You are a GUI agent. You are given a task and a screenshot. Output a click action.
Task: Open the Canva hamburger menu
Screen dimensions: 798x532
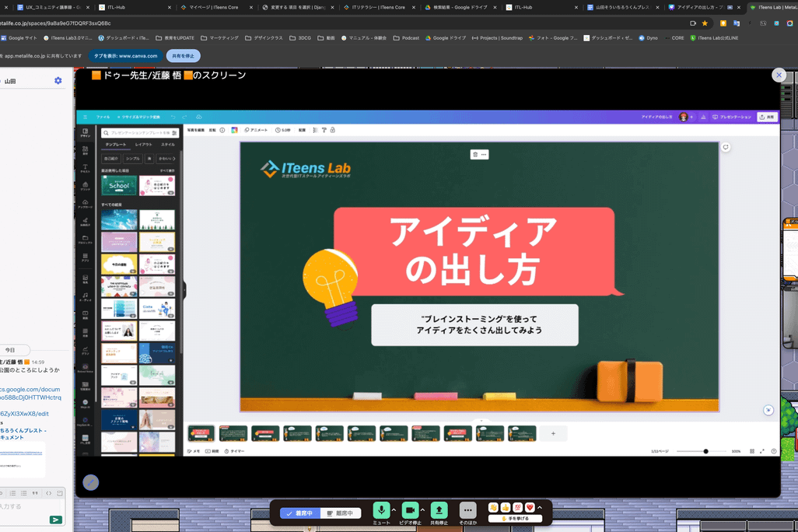pyautogui.click(x=85, y=117)
